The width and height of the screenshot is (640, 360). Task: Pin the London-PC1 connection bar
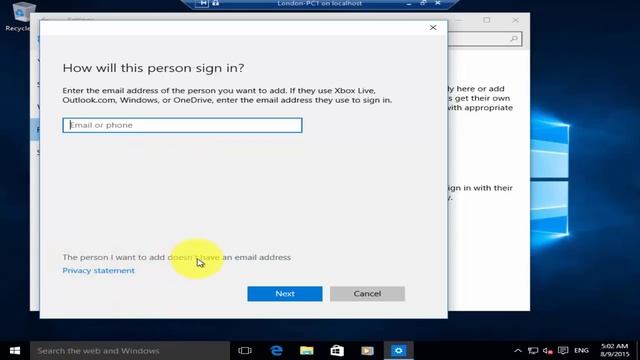[203, 3]
